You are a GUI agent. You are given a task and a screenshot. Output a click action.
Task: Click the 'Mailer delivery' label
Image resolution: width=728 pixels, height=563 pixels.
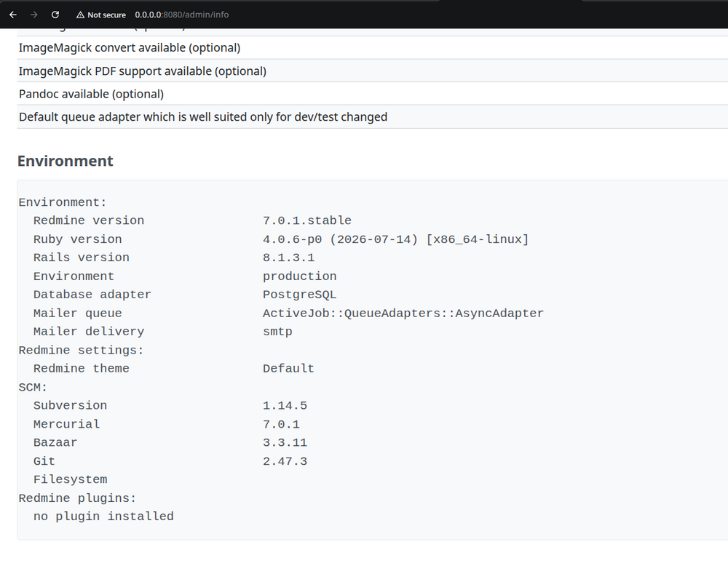point(89,332)
